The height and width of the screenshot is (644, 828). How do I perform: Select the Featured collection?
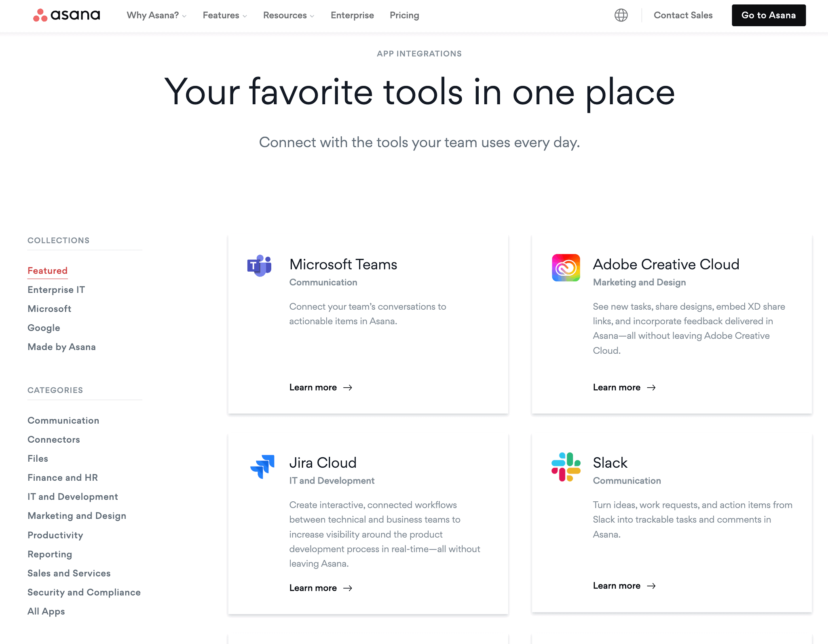coord(47,271)
